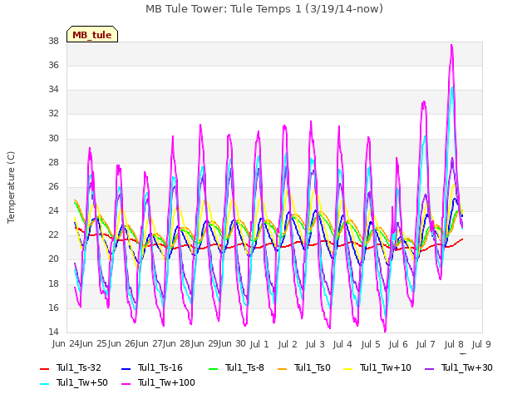Click the Jul 2 x-axis date label
The image size is (532, 399).
pos(288,344)
